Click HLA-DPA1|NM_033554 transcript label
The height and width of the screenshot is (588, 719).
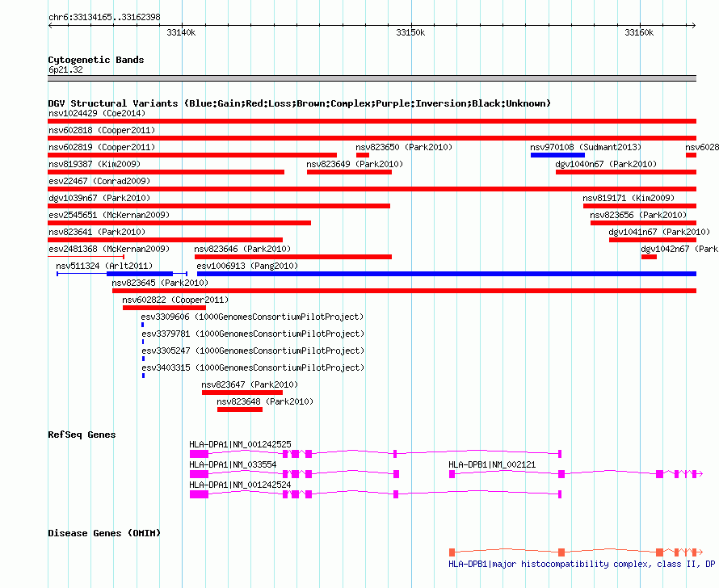[233, 464]
